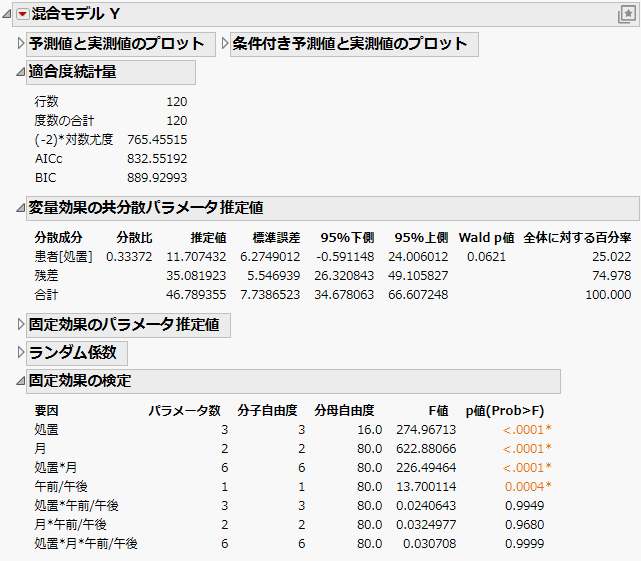Click the 分散成分 column header
This screenshot has height=561, width=641.
coord(58,238)
